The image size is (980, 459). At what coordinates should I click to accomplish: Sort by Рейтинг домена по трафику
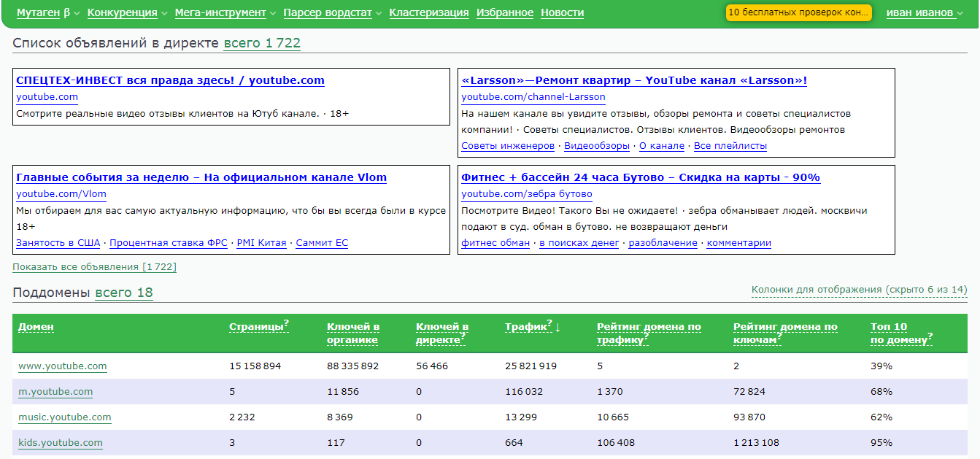(x=649, y=333)
